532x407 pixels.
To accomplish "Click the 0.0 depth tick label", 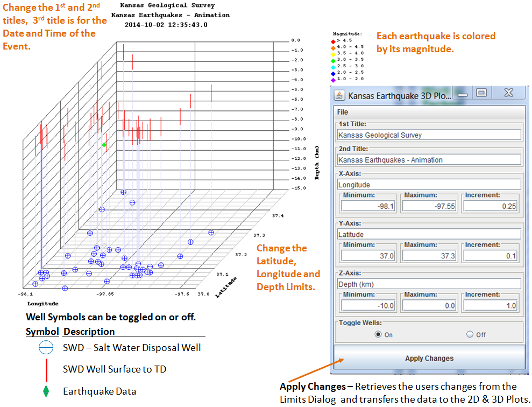I will tap(295, 40).
